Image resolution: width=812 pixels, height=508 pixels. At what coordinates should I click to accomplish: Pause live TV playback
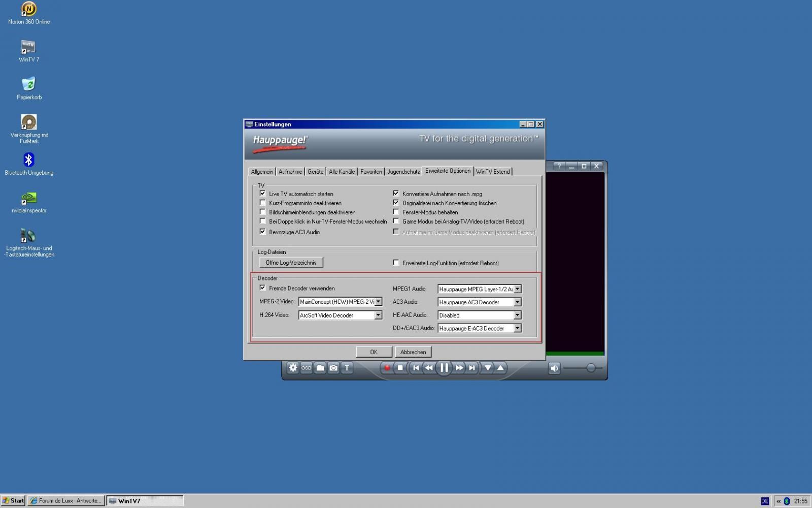tap(444, 368)
